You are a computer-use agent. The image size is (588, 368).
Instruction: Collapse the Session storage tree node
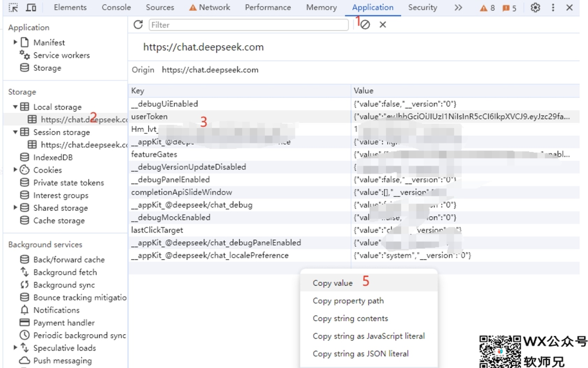(x=15, y=132)
